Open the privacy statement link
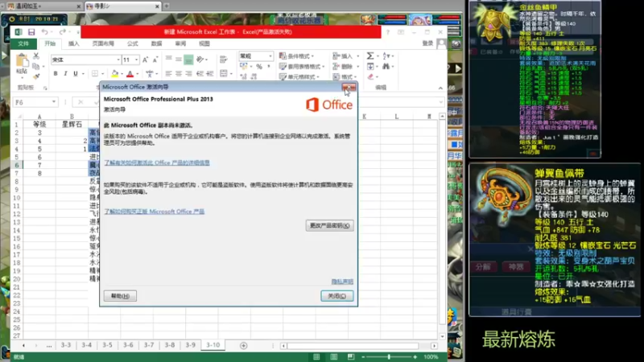Image resolution: width=644 pixels, height=362 pixels. coord(342,282)
